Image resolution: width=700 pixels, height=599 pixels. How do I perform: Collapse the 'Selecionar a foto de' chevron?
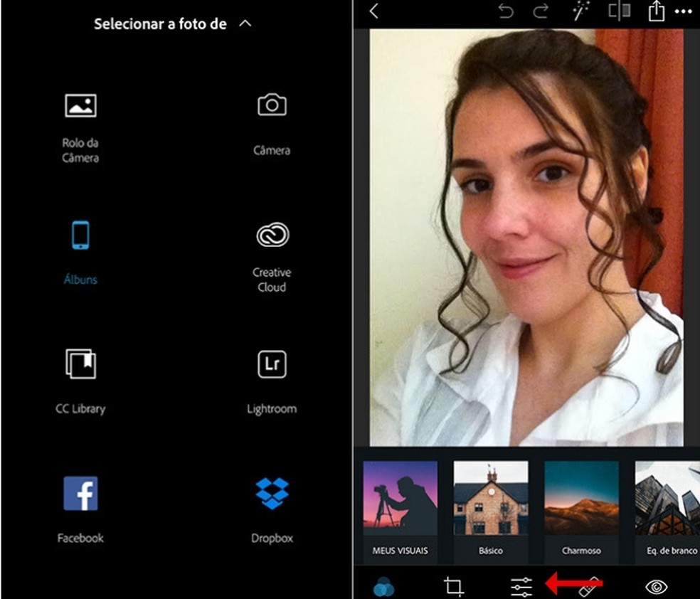[x=245, y=23]
